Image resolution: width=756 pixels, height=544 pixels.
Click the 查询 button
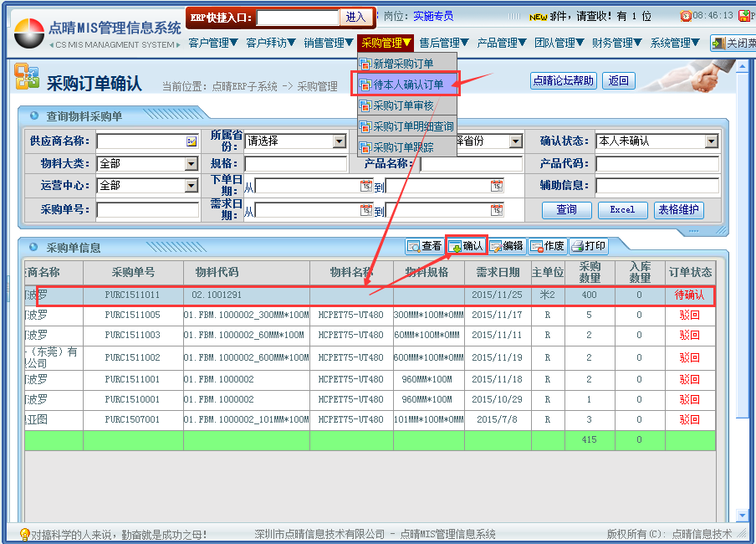tap(566, 210)
